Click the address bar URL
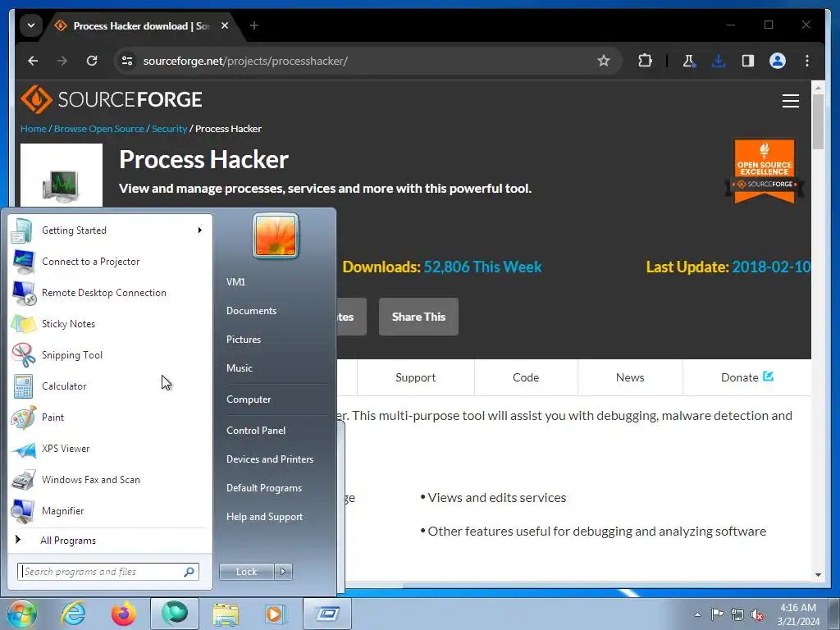The width and height of the screenshot is (840, 630). click(245, 61)
